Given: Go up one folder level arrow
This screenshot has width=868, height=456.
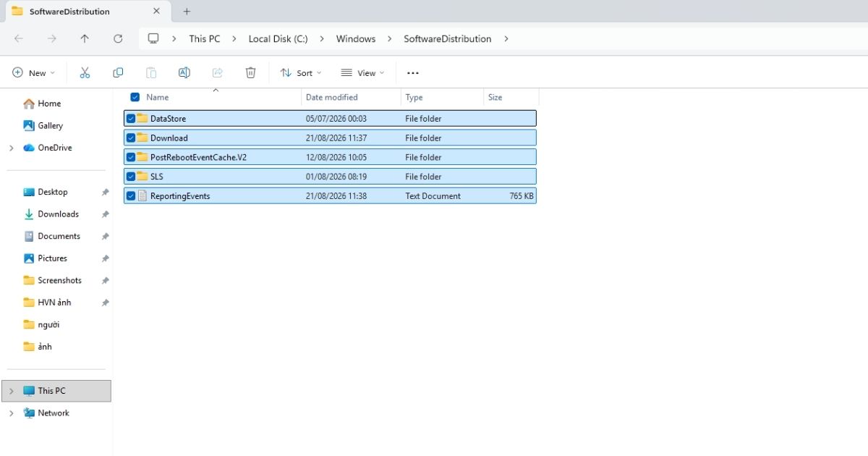Looking at the screenshot, I should tap(85, 39).
